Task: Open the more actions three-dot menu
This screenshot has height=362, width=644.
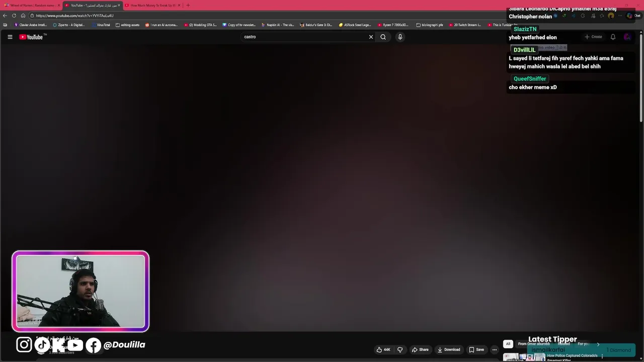Action: [x=495, y=349]
